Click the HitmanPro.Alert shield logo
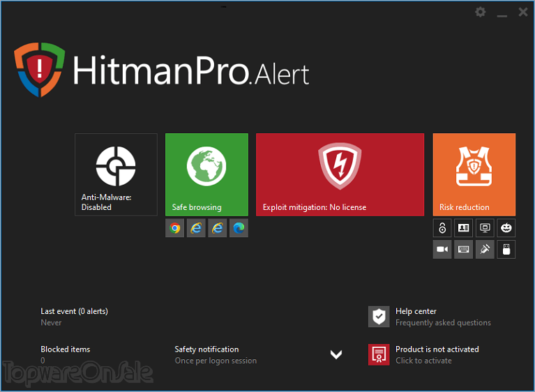The width and height of the screenshot is (535, 392). click(39, 70)
